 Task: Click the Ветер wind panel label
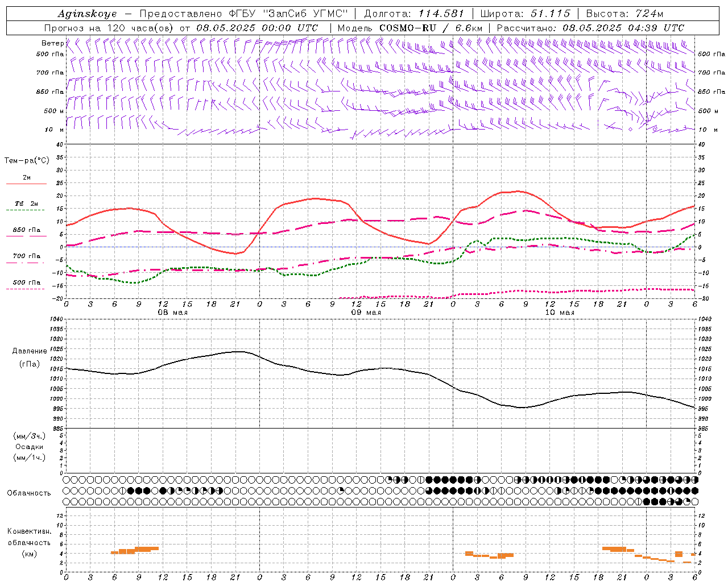52,43
